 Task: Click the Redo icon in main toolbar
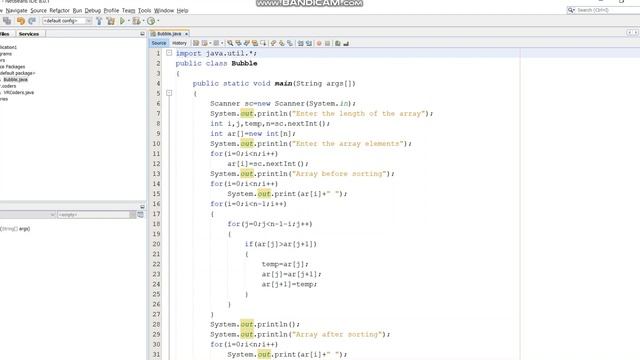(x=32, y=21)
